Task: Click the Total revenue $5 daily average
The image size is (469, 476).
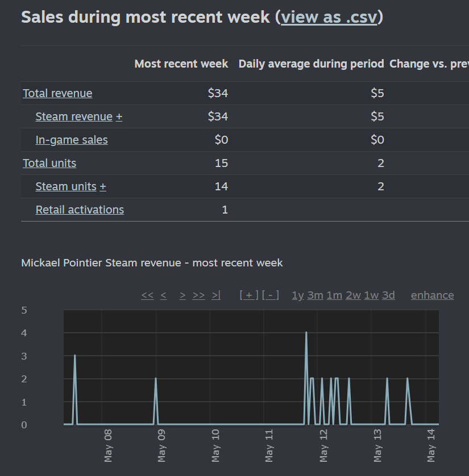Action: [377, 93]
